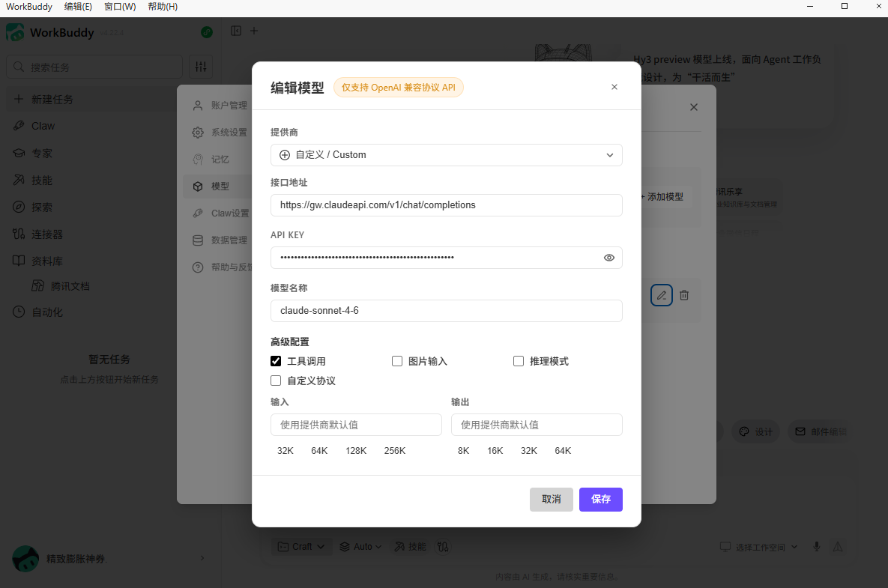The width and height of the screenshot is (888, 588).
Task: Click the 精致膨胀神券 user avatar
Action: (25, 559)
